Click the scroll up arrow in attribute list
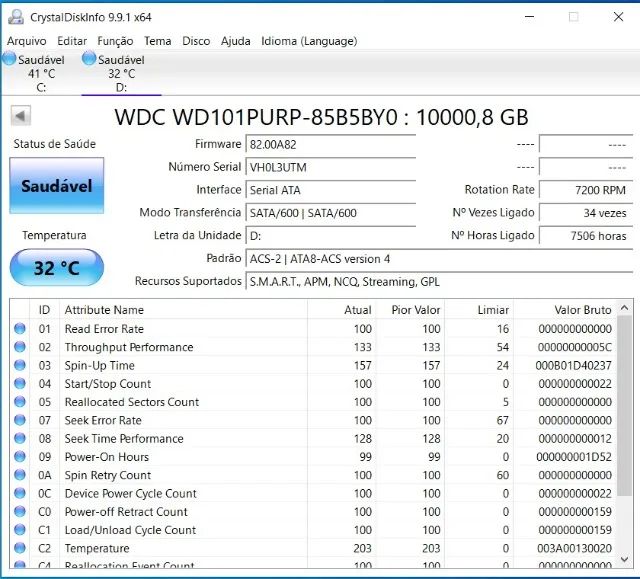Screen dimensions: 640x579 click(624, 308)
